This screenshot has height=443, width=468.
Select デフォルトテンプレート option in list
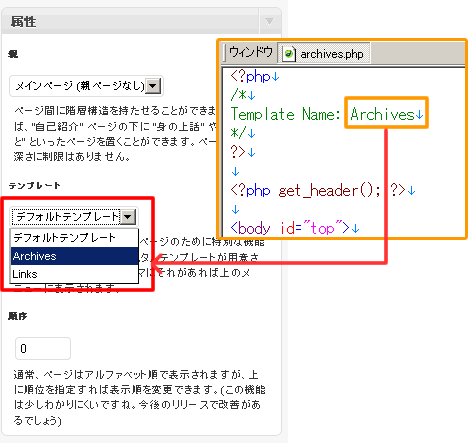[x=74, y=238]
